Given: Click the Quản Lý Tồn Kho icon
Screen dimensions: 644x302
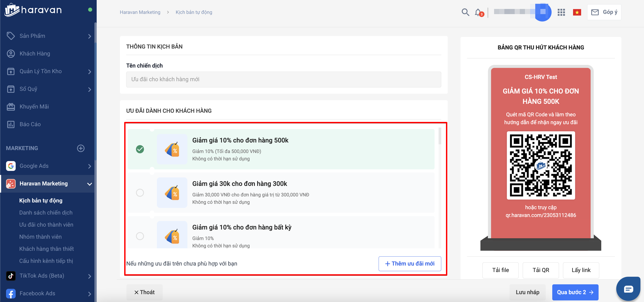Looking at the screenshot, I should 11,71.
